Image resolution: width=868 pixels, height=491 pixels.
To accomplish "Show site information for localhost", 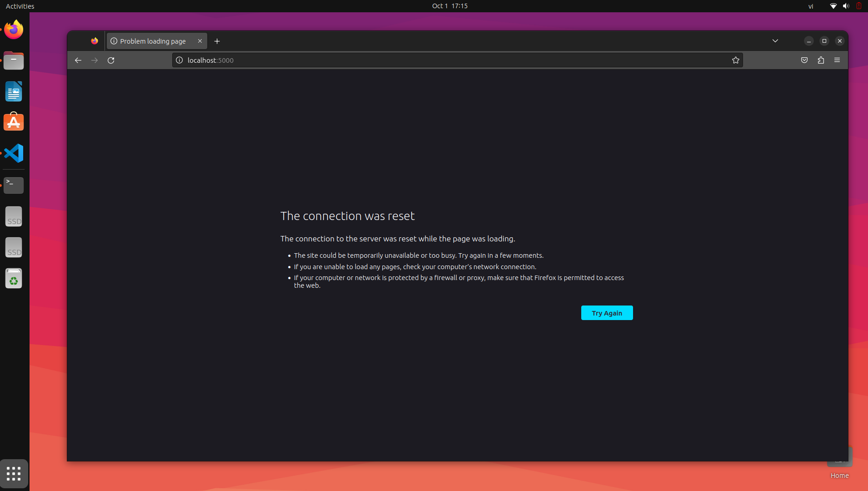I will (x=180, y=60).
